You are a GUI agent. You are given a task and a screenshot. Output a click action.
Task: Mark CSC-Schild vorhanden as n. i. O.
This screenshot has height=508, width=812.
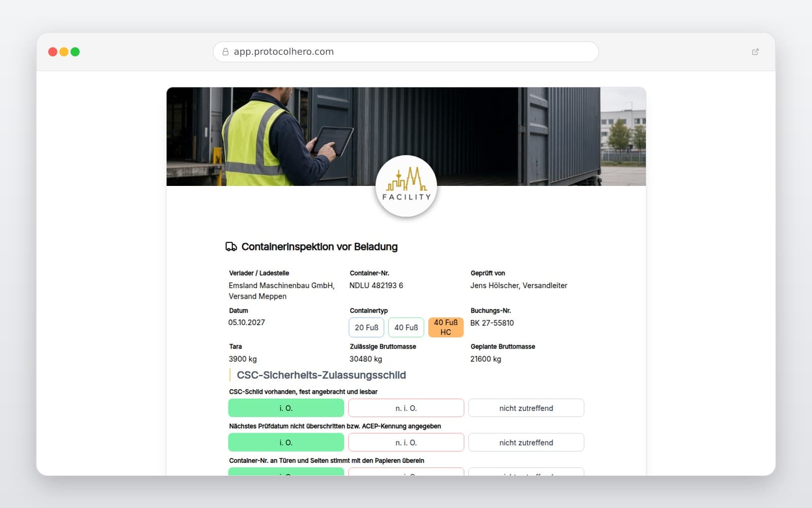point(406,408)
